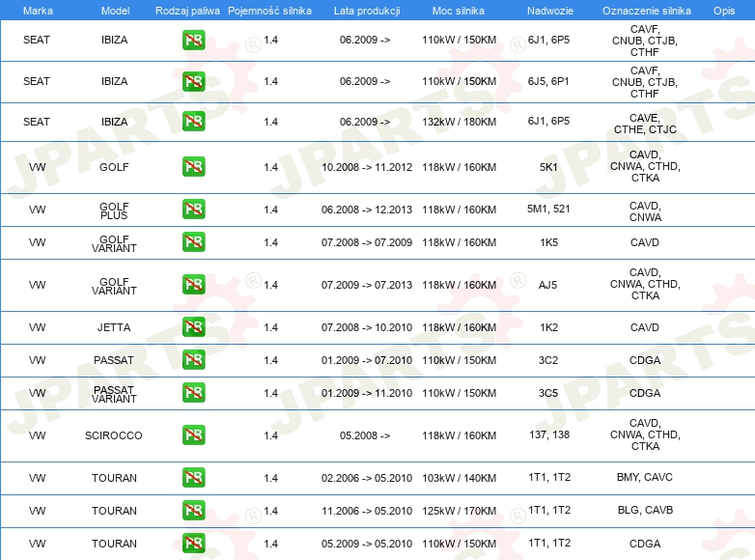Select the petrol icon in the JETTA row
Screen dimensions: 755x560
tap(193, 327)
